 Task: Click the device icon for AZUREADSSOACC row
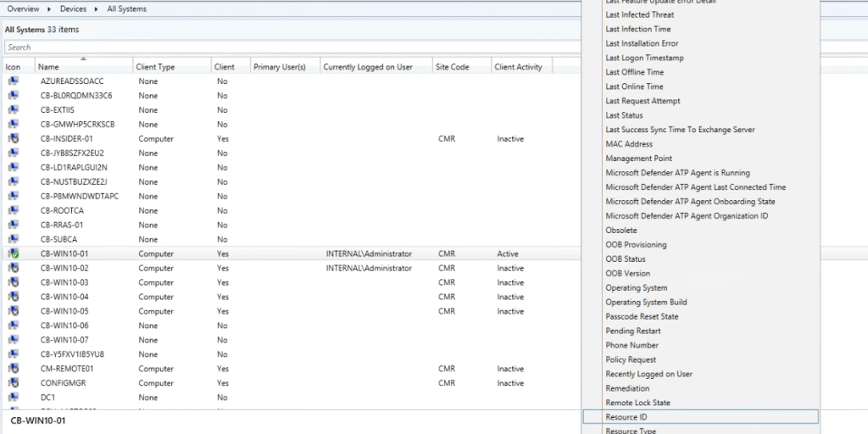(x=14, y=81)
